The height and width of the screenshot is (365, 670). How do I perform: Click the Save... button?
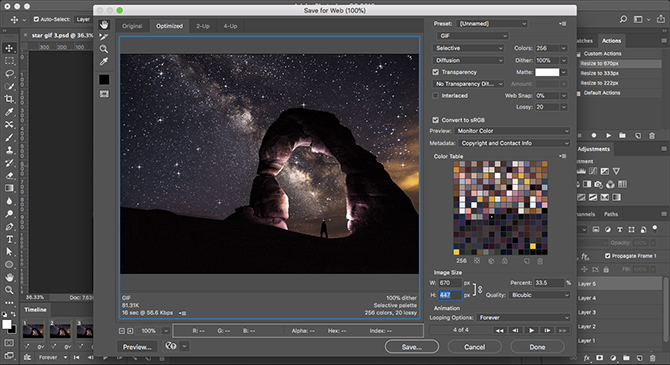pyautogui.click(x=411, y=347)
